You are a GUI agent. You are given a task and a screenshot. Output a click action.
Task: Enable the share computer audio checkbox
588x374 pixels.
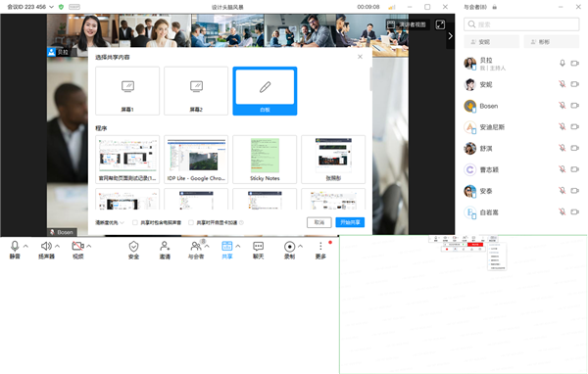tap(134, 222)
